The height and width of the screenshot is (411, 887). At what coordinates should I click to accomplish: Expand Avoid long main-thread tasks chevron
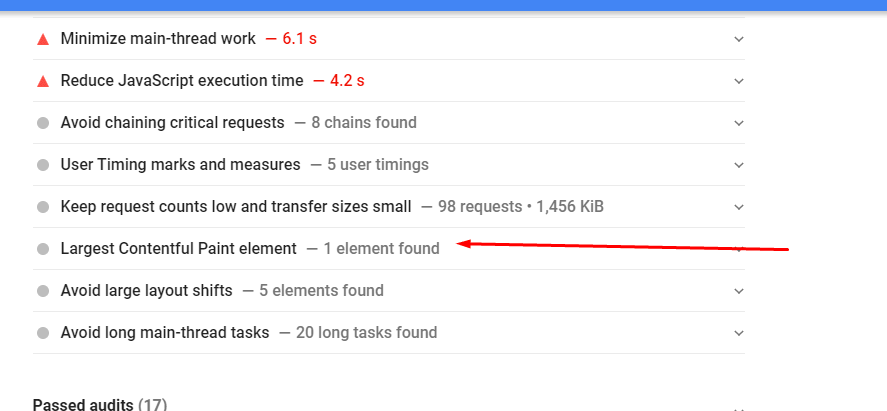tap(739, 333)
